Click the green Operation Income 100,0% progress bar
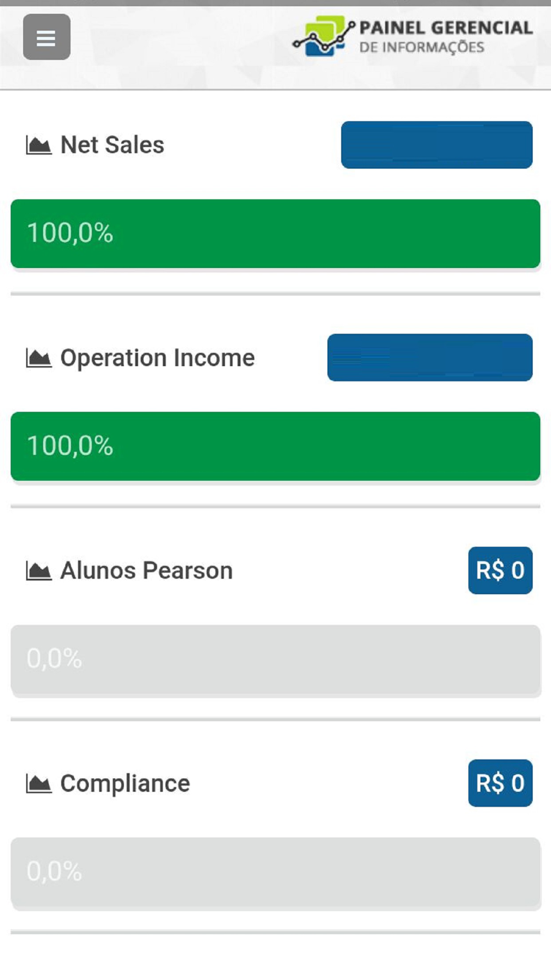Viewport: 551px width, 980px height. 275,446
